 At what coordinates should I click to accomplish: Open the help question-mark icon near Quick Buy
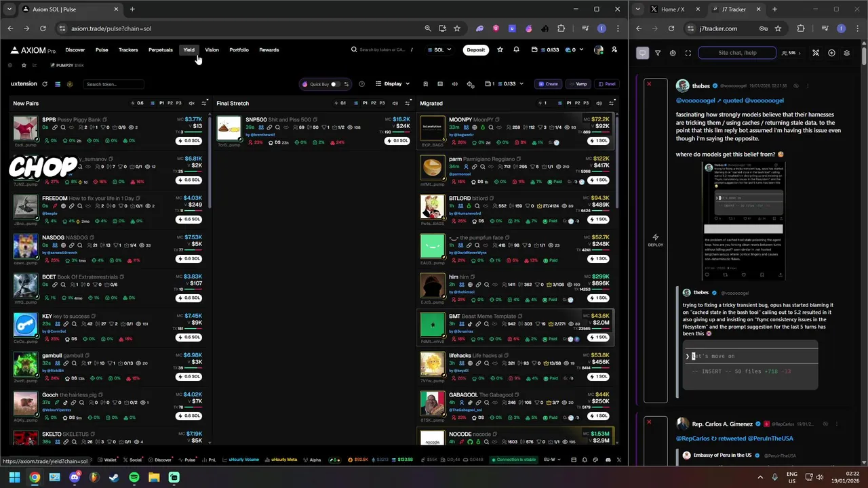[x=361, y=84]
